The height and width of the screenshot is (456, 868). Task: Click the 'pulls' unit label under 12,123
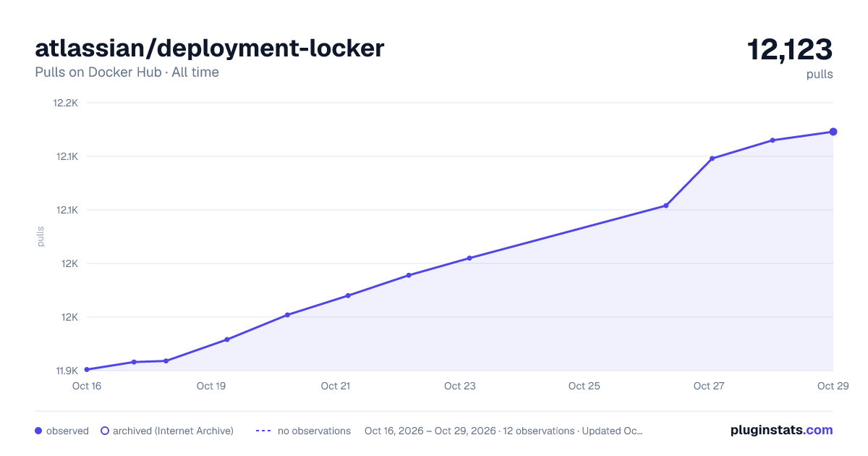pos(820,74)
